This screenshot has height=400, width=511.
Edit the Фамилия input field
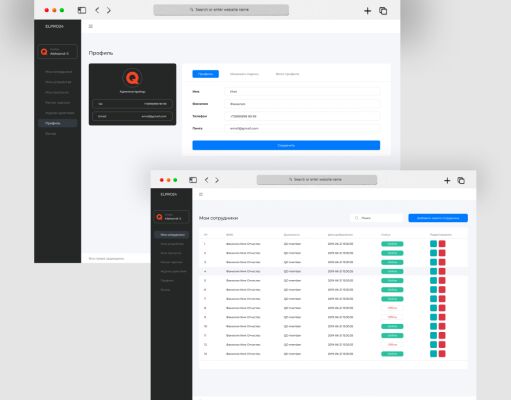[x=302, y=104]
